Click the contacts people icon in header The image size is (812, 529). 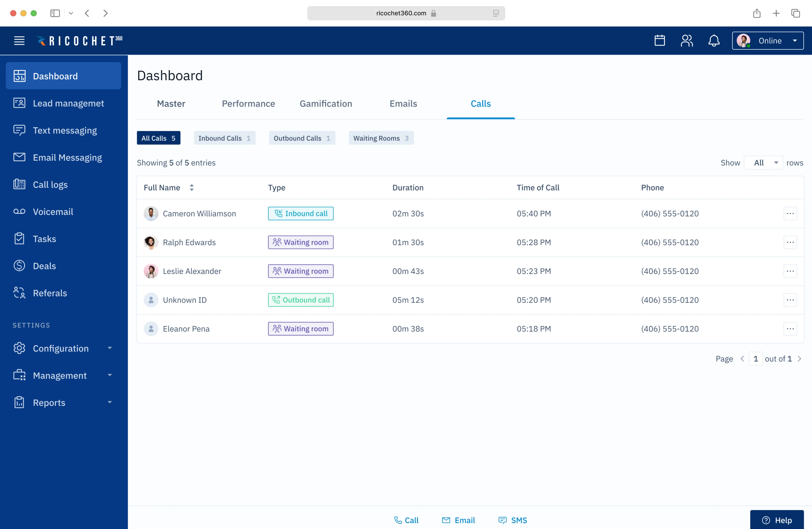point(686,41)
